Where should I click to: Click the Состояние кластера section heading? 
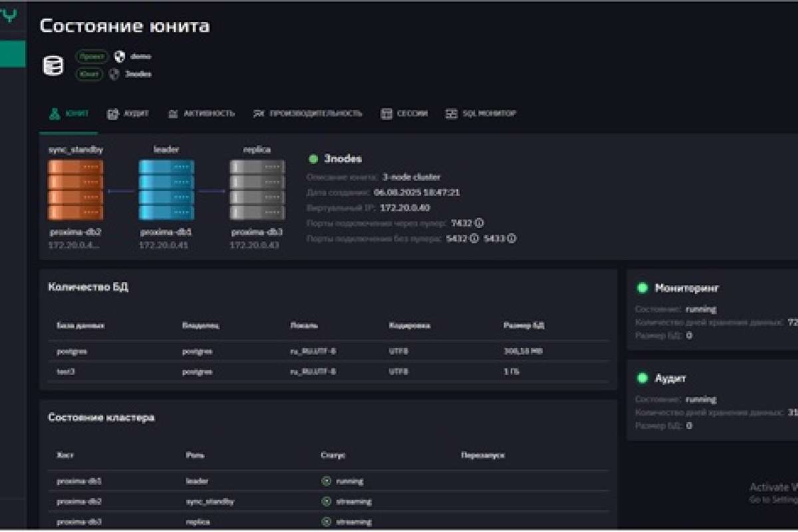click(101, 418)
